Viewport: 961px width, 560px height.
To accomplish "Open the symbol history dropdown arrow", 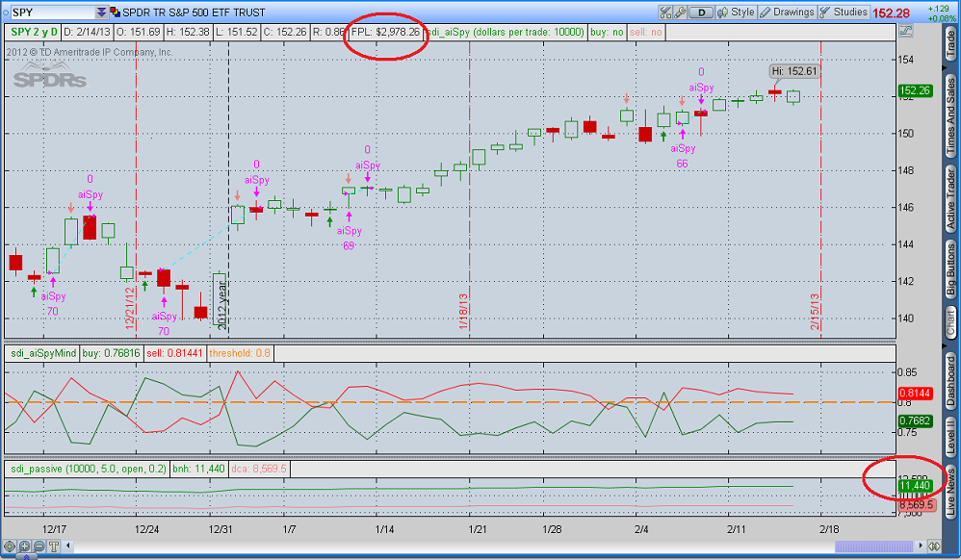I will pyautogui.click(x=102, y=13).
